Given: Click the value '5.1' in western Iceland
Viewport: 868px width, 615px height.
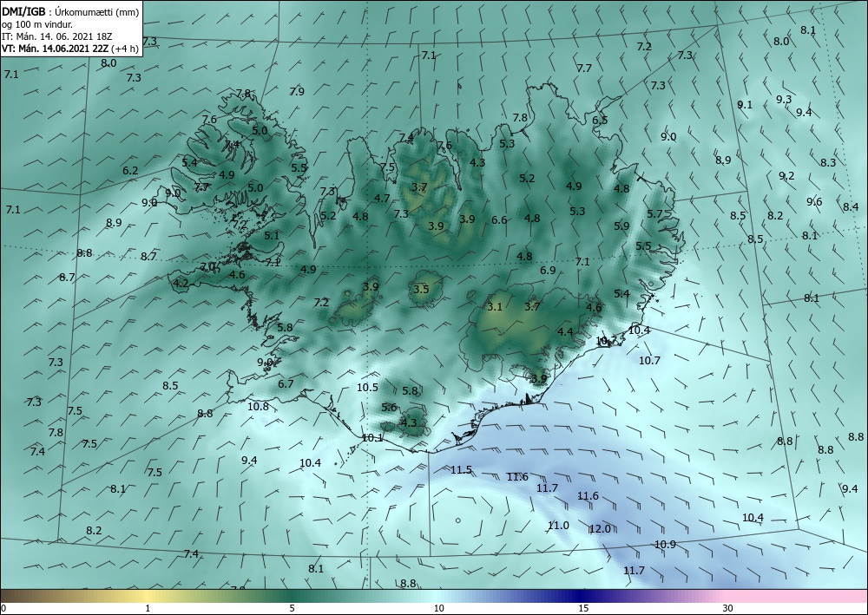Looking at the screenshot, I should coord(272,236).
